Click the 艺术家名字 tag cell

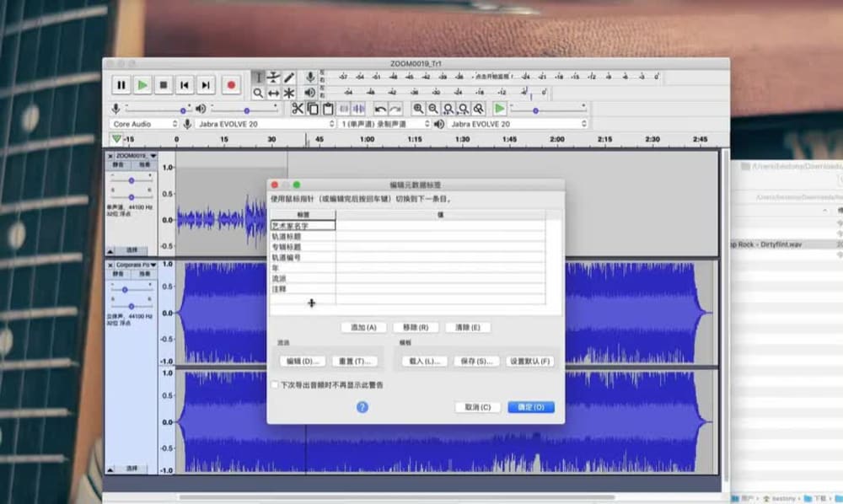pos(303,226)
